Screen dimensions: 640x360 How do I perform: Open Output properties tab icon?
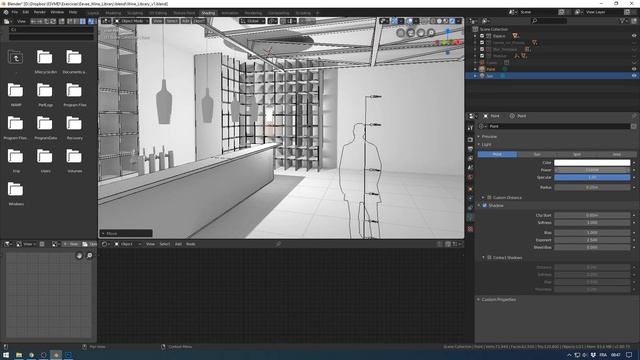click(470, 149)
